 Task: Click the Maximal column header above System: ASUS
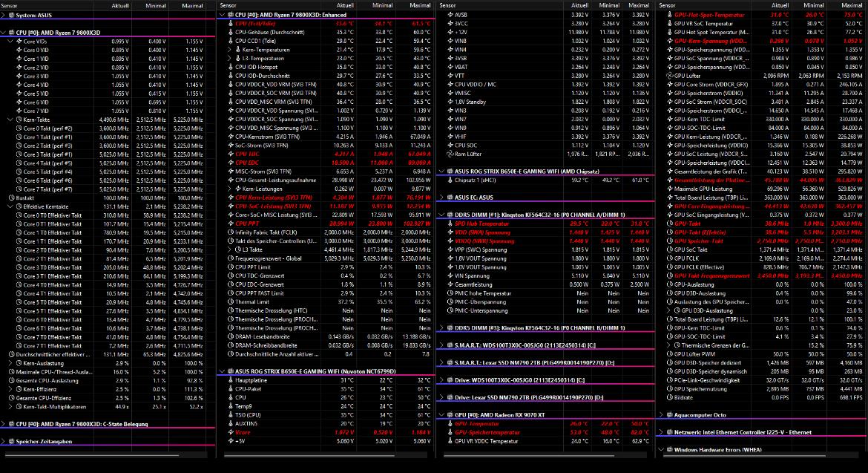[192, 5]
